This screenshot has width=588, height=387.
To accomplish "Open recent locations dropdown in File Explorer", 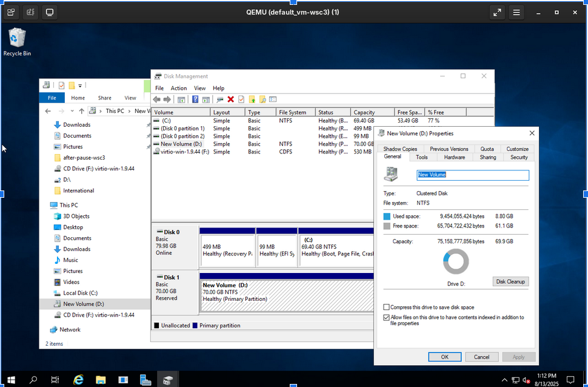I will 72,111.
